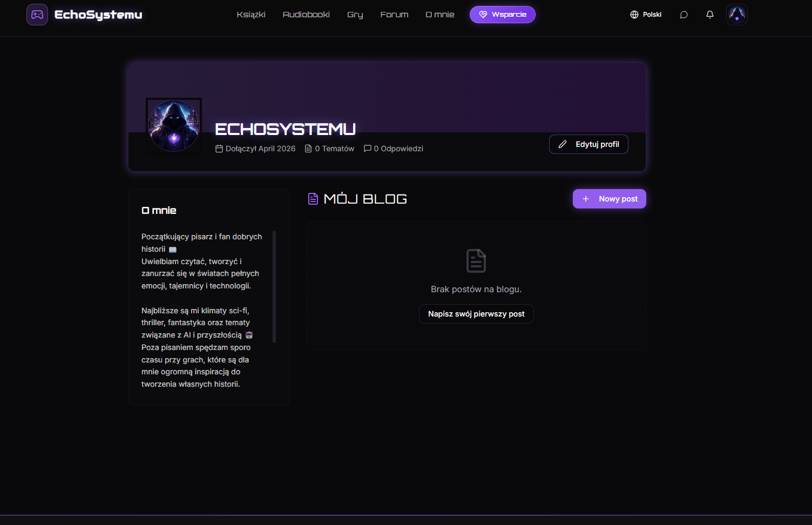The height and width of the screenshot is (525, 812).
Task: Click the empty blog document icon
Action: pyautogui.click(x=476, y=261)
